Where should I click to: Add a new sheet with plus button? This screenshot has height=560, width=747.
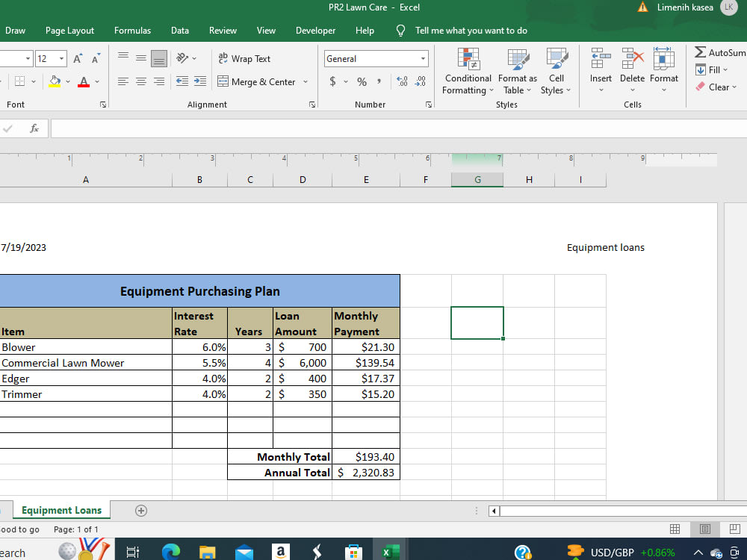(141, 511)
